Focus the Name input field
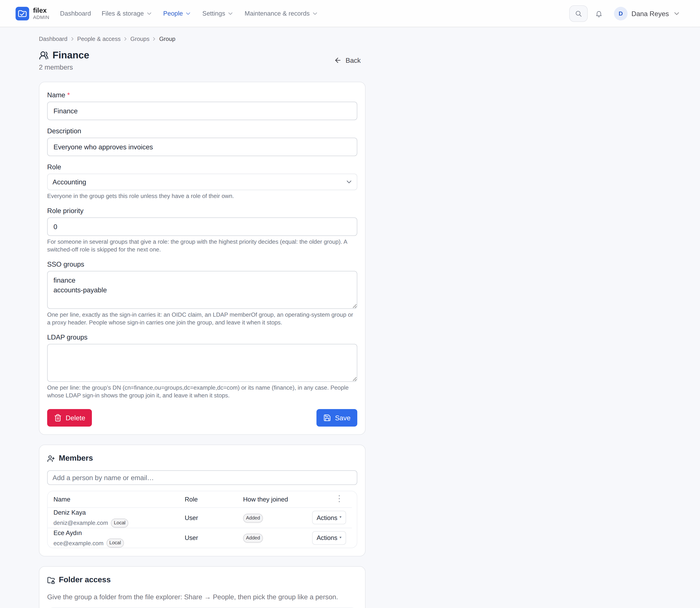Screen dimensions: 700x608 [x=202, y=111]
